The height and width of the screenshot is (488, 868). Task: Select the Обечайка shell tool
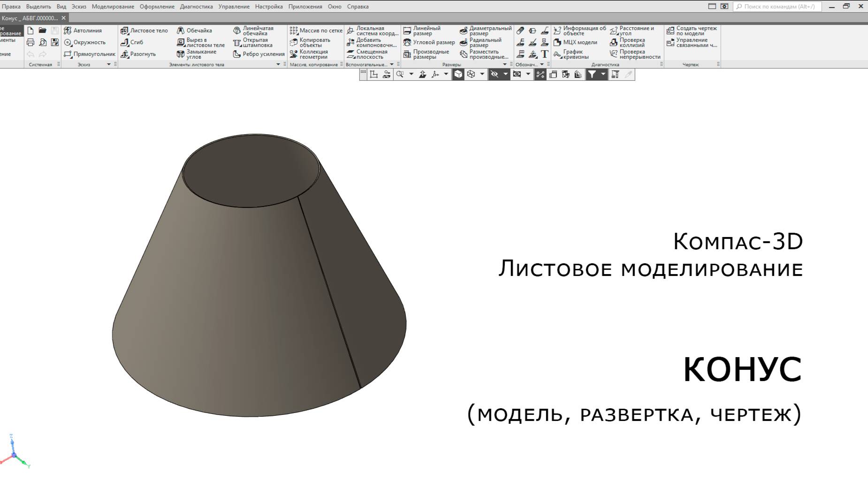(194, 30)
